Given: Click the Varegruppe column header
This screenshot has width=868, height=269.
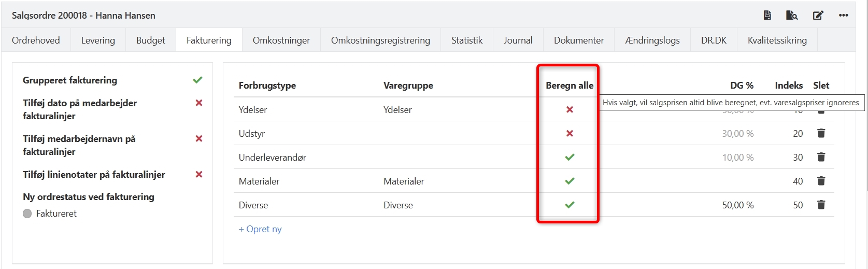Looking at the screenshot, I should pyautogui.click(x=408, y=86).
